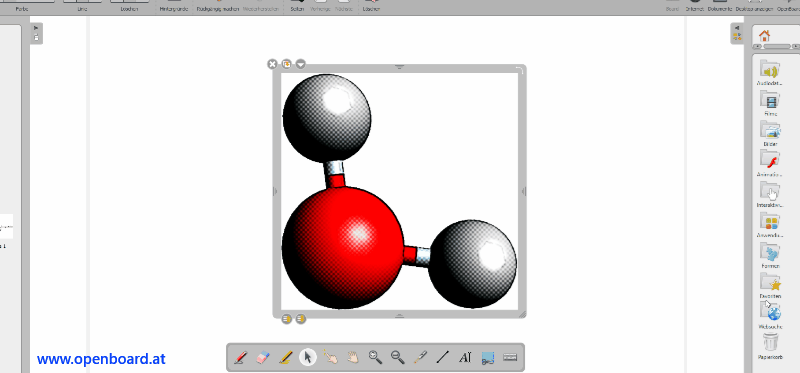Choose the Capture screen region tool
The image size is (800, 373).
pos(488,358)
